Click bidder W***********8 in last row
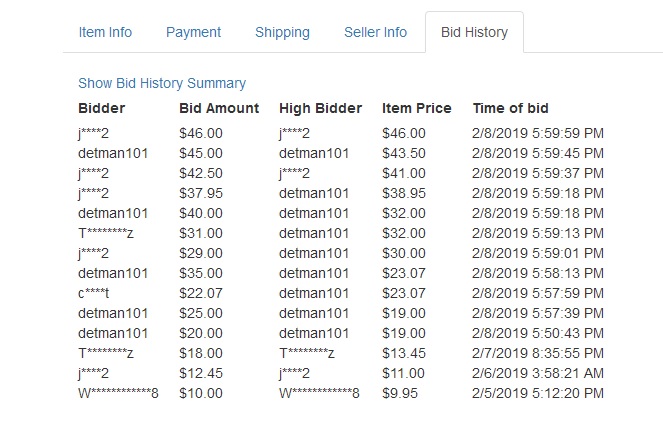Image resolution: width=663 pixels, height=421 pixels. click(118, 393)
